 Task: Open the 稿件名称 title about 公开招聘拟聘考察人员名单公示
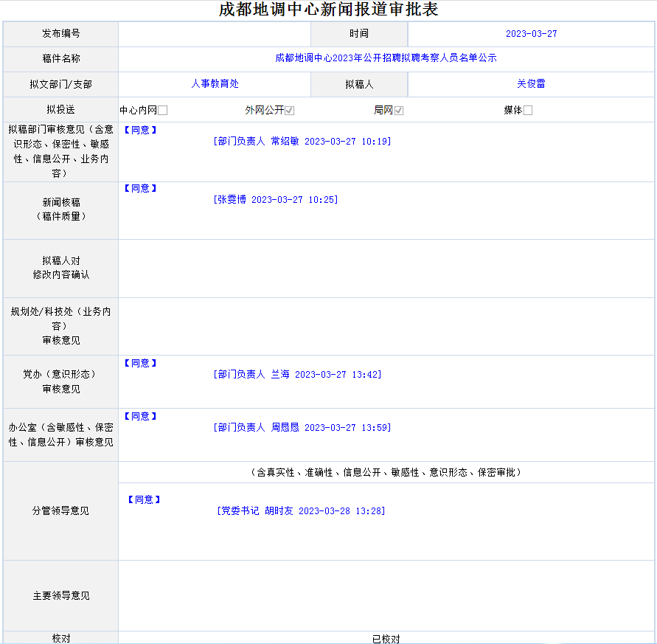386,58
